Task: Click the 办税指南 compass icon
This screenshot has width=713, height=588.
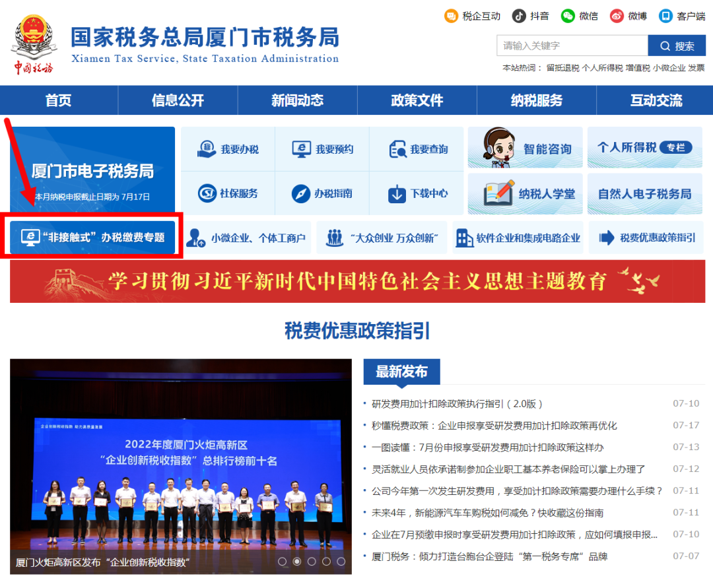Action: coord(300,193)
